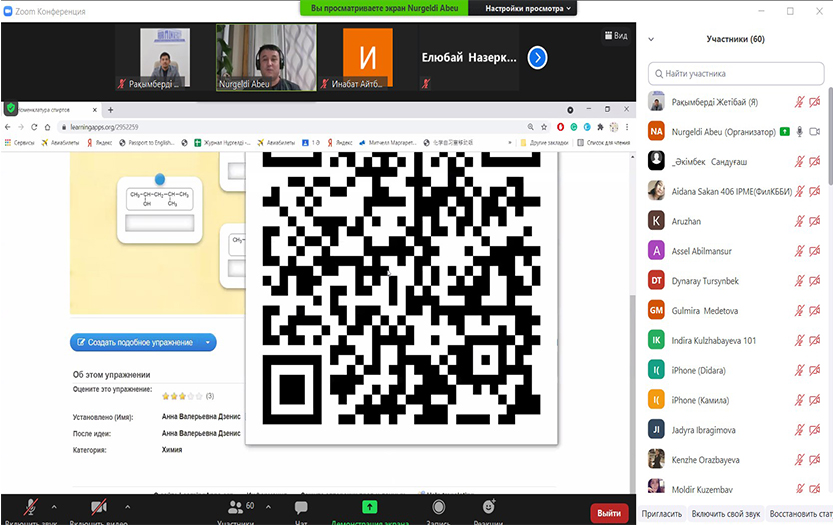Viewport: 833px width, 525px height.
Task: Click the zoom magnifier icon in address bar
Action: point(531,127)
